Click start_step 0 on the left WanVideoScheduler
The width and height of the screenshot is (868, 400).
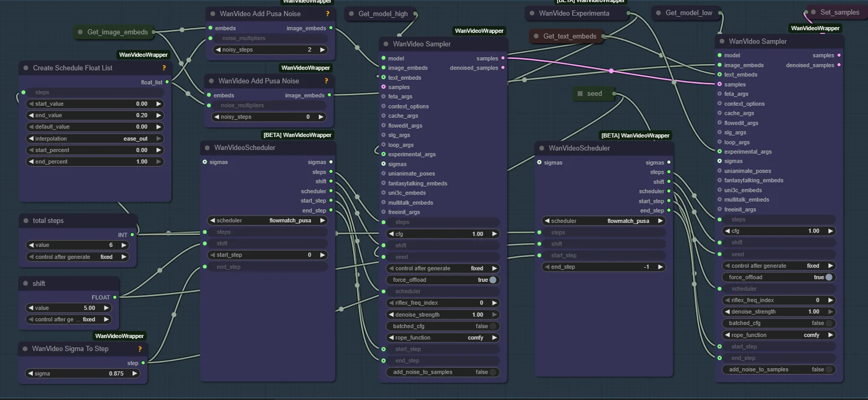pos(267,255)
